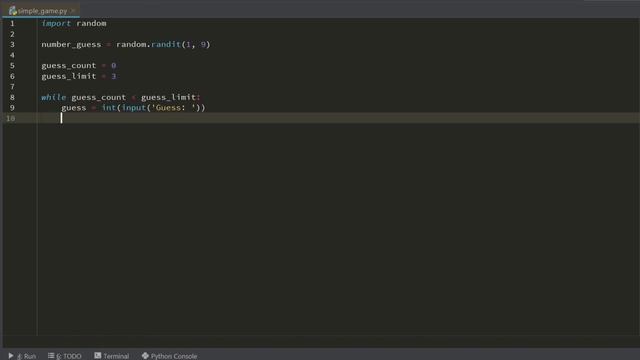Select the simple_game.py editor tab

(x=42, y=11)
